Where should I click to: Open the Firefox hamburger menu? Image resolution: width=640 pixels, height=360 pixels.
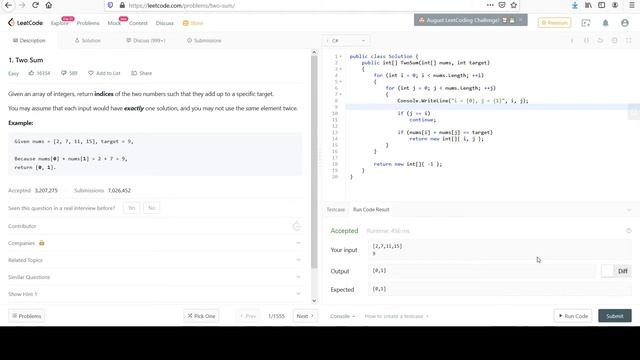pos(632,5)
